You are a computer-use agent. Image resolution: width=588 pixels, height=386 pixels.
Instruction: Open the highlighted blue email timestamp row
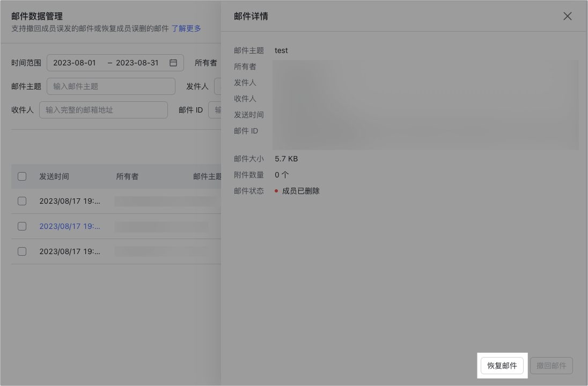[70, 226]
